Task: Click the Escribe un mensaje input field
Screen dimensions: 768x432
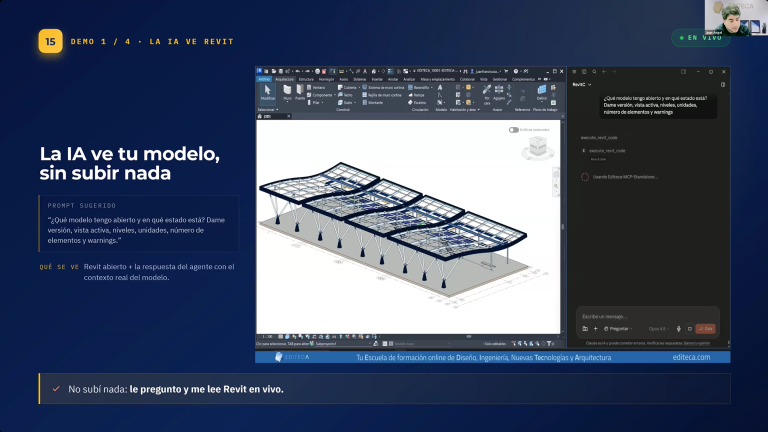Action: pos(648,316)
